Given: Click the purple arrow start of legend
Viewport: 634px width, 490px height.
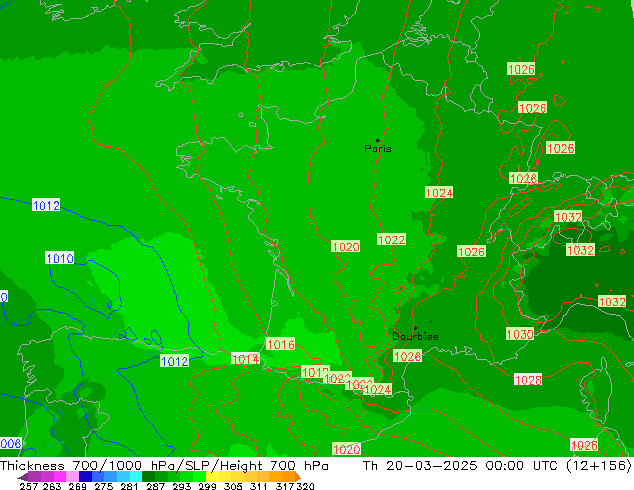Looking at the screenshot, I should pos(22,476).
